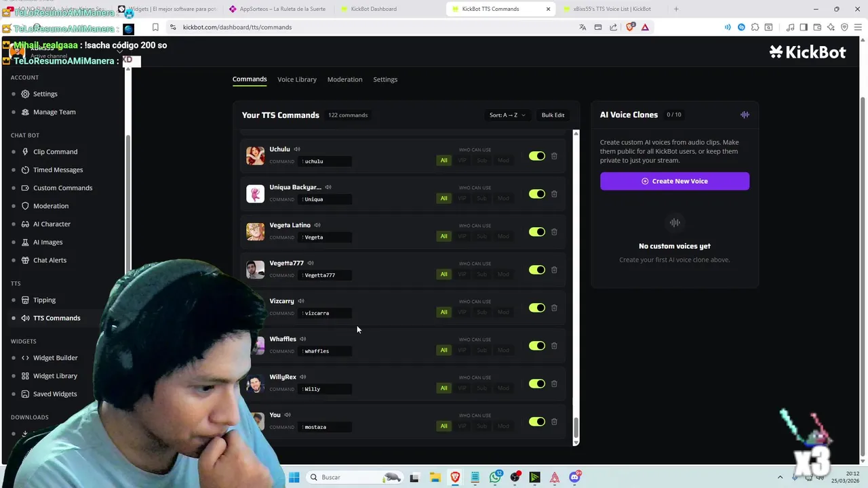Delete the Uchulu command via trash icon
868x488 pixels.
click(x=554, y=156)
